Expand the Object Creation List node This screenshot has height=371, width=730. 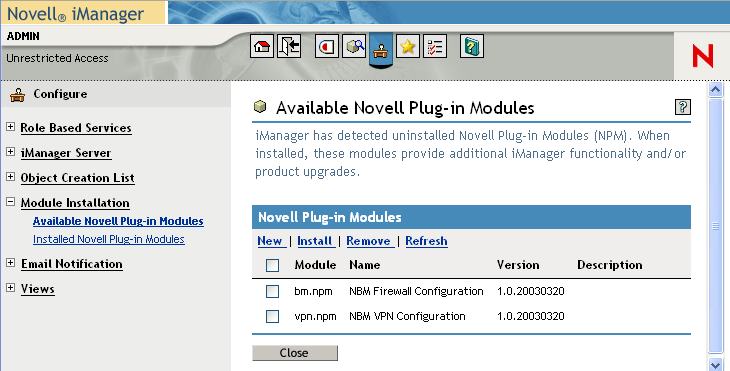tap(10, 177)
